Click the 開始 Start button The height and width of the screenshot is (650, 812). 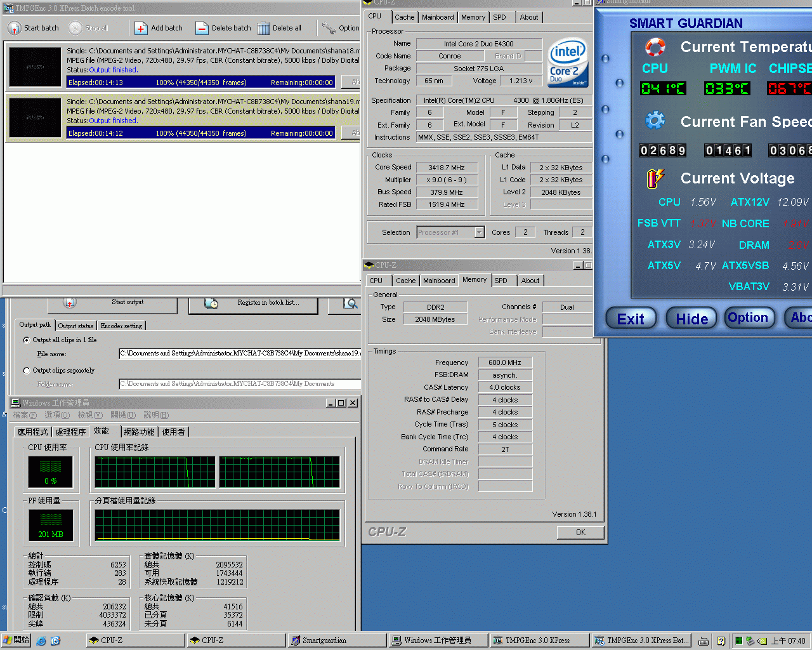[x=16, y=640]
